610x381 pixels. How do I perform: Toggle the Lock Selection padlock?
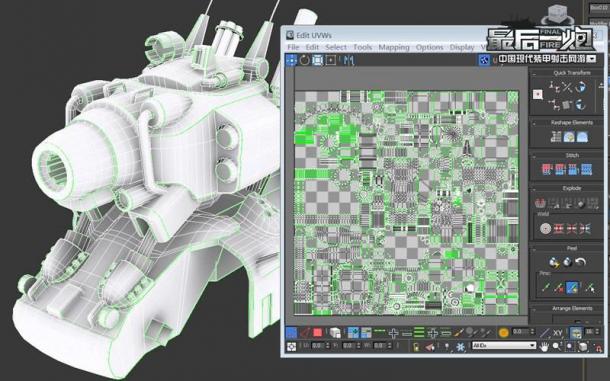click(416, 347)
